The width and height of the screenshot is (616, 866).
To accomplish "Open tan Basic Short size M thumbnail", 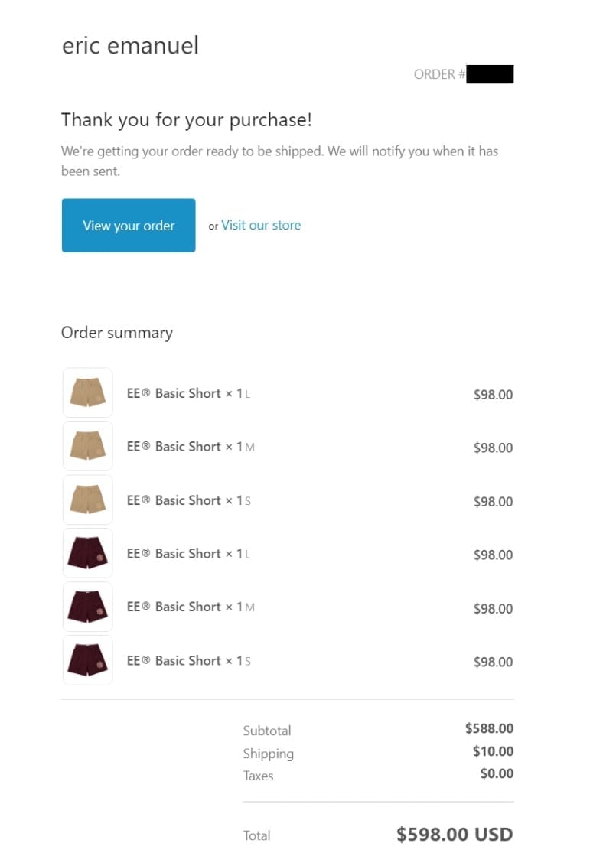I will [87, 446].
